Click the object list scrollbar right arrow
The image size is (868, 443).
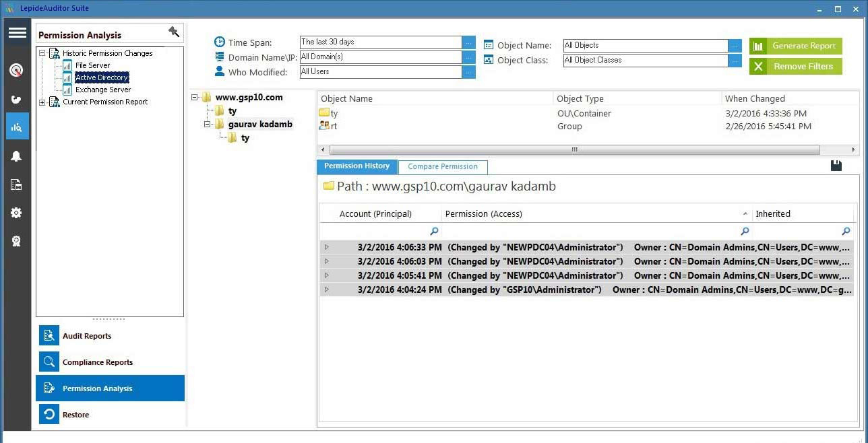click(x=855, y=149)
